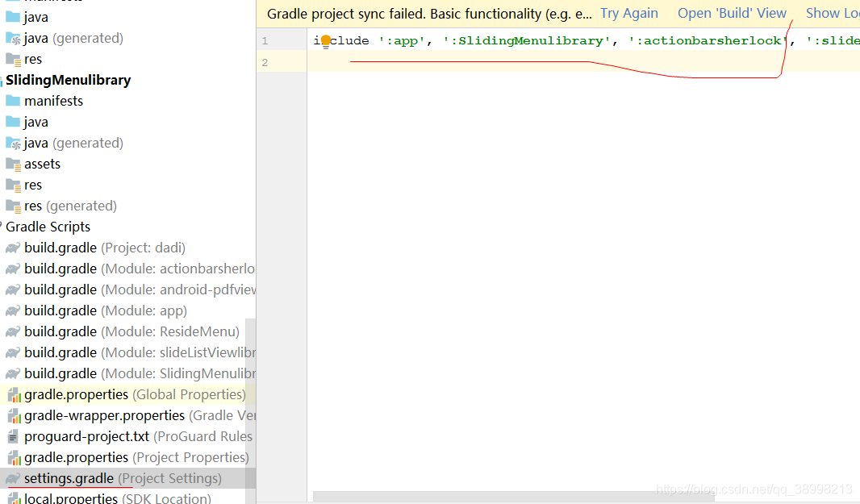Open settings.gradle (Project Settings)
This screenshot has width=860, height=504.
pos(123,478)
